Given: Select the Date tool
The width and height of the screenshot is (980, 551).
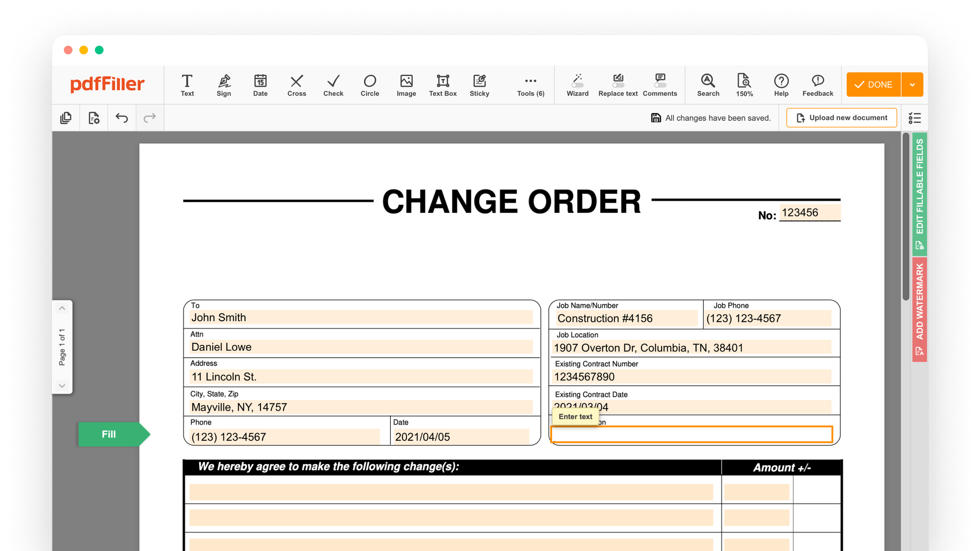Looking at the screenshot, I should click(x=260, y=85).
